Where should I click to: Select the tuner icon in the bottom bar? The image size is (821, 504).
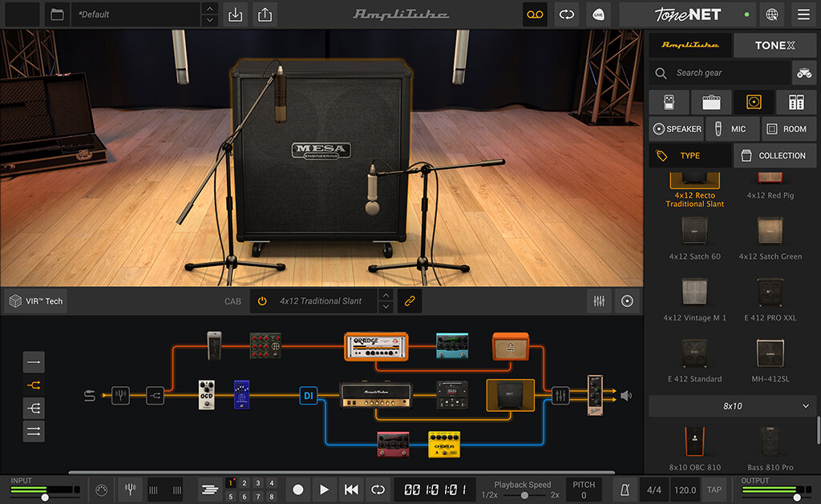pos(129,490)
